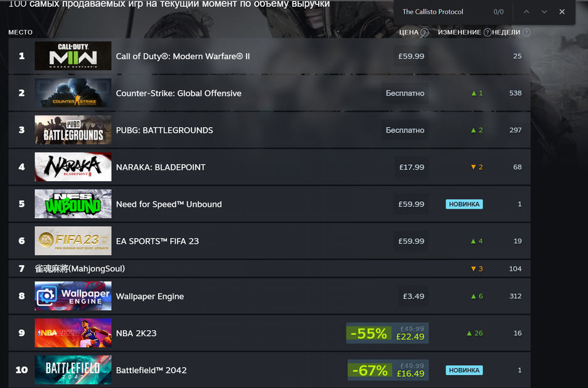Viewport: 588px width, 388px height.
Task: Open EA SPORTS FIFA 23 thumbnail
Action: pyautogui.click(x=73, y=241)
